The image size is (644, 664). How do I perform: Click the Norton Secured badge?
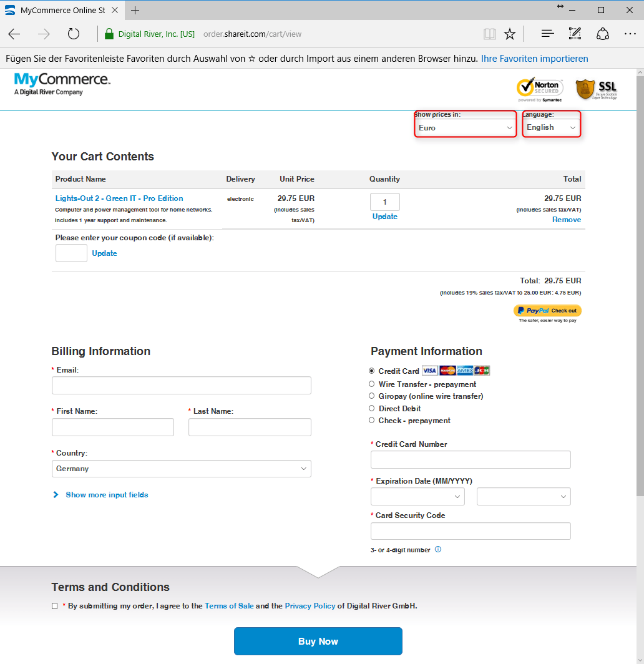[x=540, y=90]
